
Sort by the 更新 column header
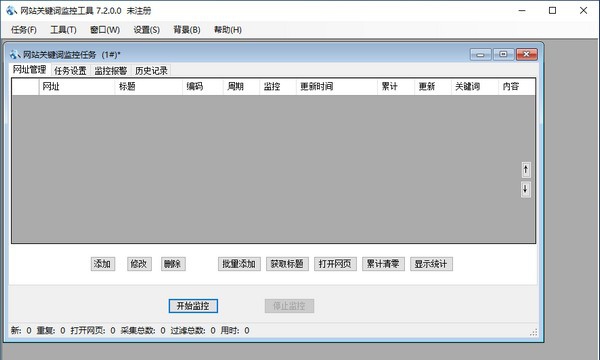pos(433,86)
